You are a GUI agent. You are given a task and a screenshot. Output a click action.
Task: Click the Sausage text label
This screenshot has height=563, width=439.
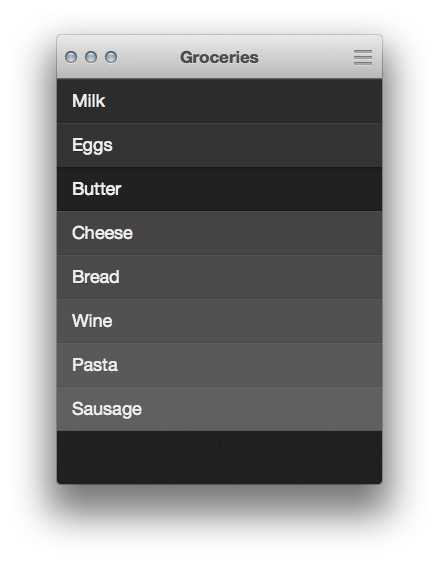tap(107, 409)
